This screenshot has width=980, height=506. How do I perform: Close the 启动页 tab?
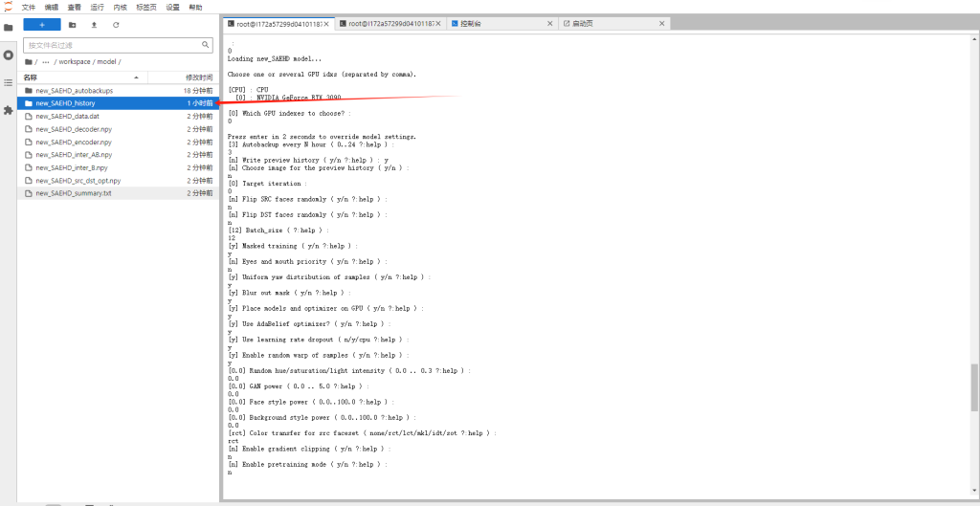(662, 24)
